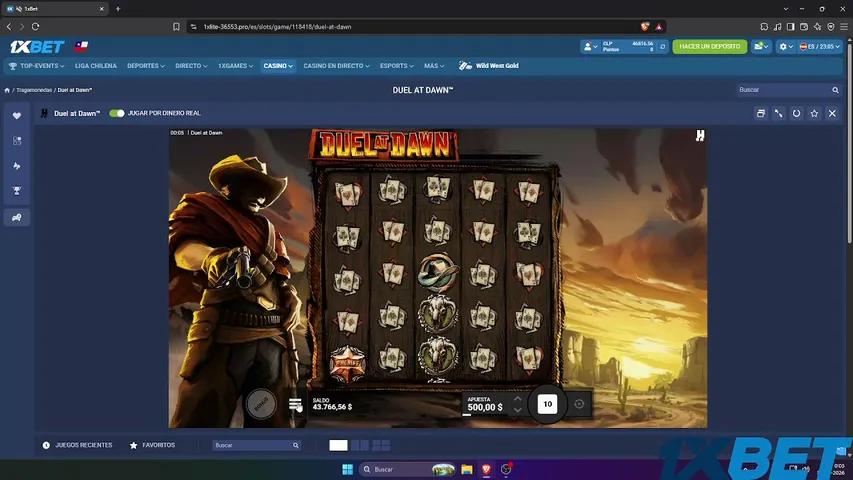Open the tournaments trophy in the left sidebar
853x480 pixels.
click(x=17, y=190)
